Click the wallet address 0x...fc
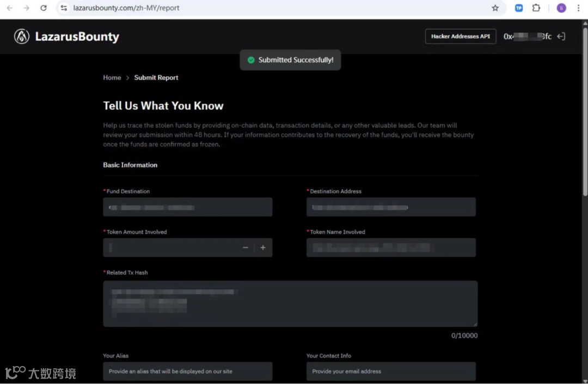 [x=527, y=36]
